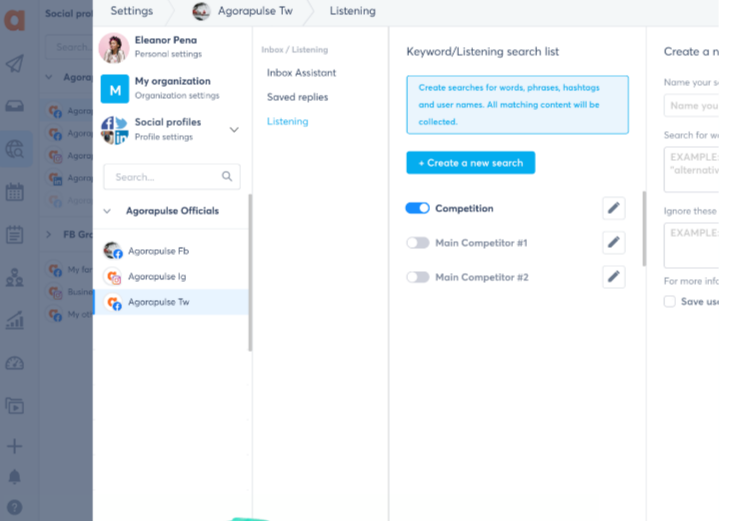750x521 pixels.
Task: Open Social profiles settings
Action: pyautogui.click(x=172, y=129)
